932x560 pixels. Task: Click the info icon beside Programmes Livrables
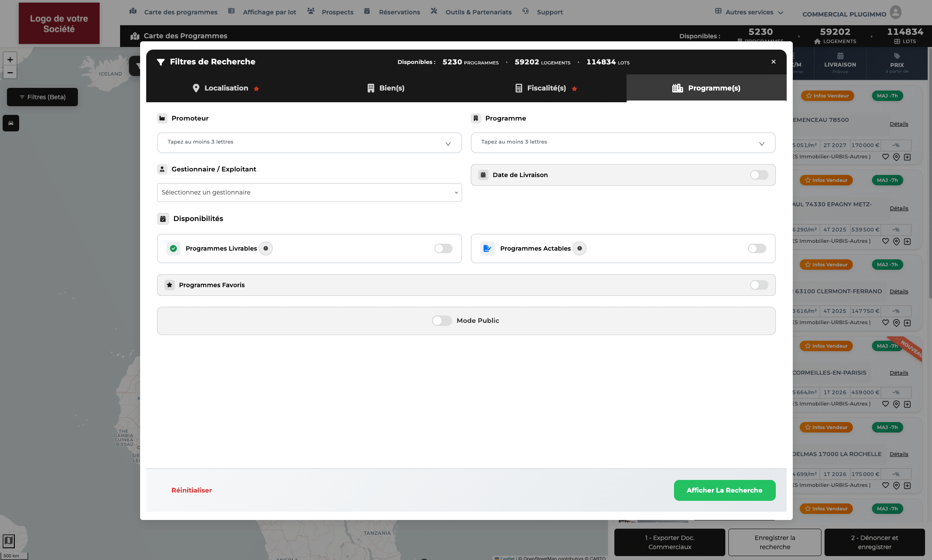(x=266, y=248)
